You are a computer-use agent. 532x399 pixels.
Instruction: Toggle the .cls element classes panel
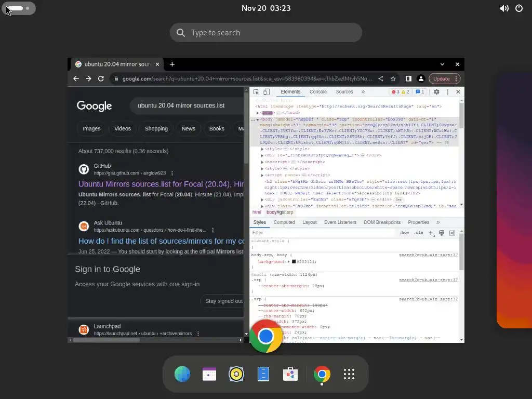point(419,232)
